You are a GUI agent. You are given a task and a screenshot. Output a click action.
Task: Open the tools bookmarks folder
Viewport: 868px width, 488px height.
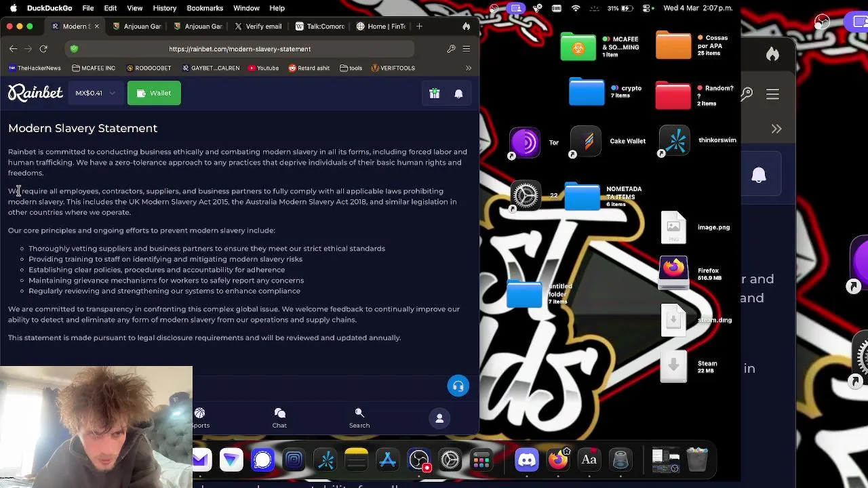click(351, 68)
